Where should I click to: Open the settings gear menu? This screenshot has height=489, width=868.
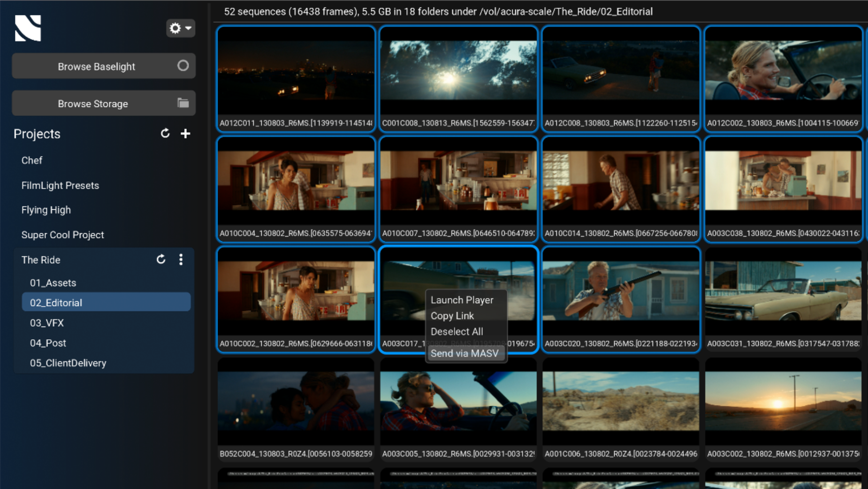click(175, 28)
